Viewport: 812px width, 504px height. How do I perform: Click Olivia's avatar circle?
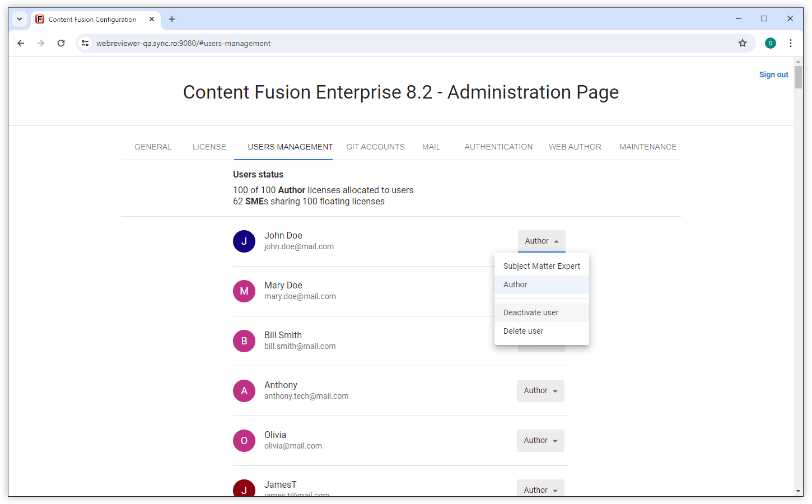(x=244, y=441)
